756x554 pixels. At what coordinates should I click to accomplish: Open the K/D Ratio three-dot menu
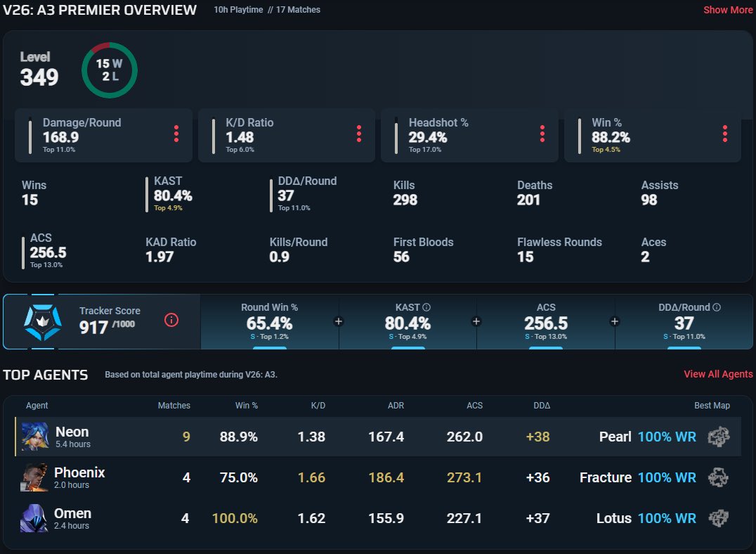point(359,134)
